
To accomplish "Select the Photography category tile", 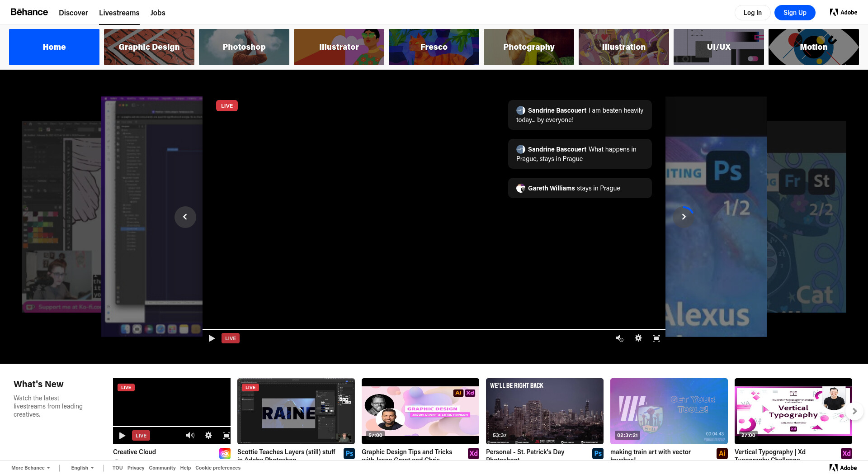I will (529, 47).
